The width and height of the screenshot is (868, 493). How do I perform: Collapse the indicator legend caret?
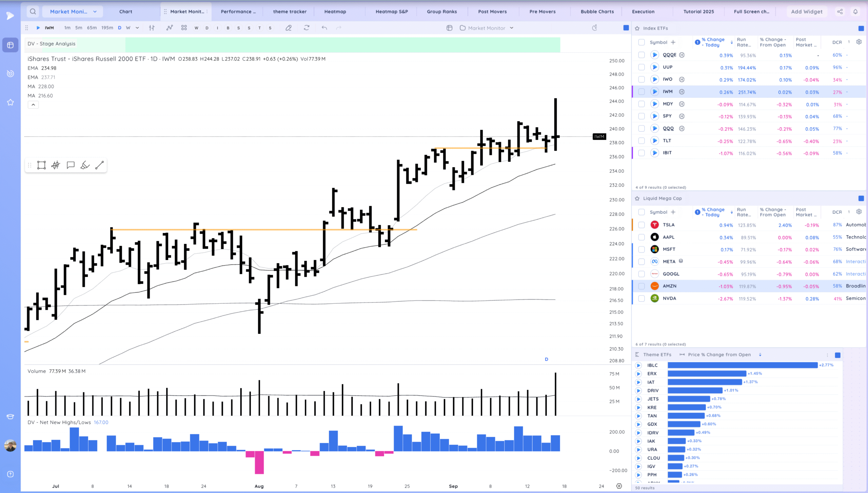pos(33,105)
